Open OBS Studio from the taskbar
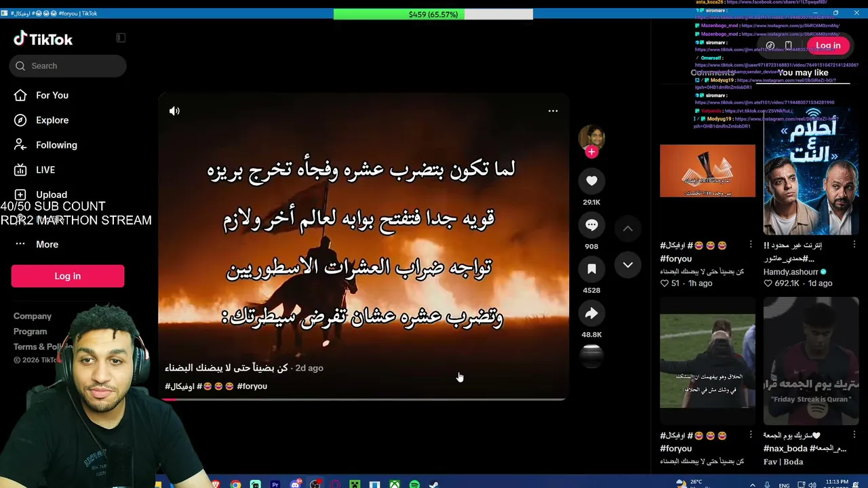The width and height of the screenshot is (868, 488). point(315,484)
